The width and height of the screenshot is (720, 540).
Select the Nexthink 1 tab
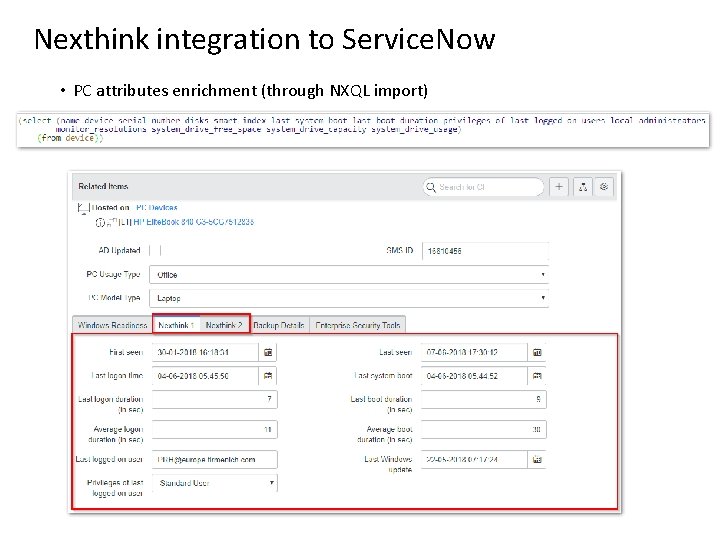coord(176,325)
